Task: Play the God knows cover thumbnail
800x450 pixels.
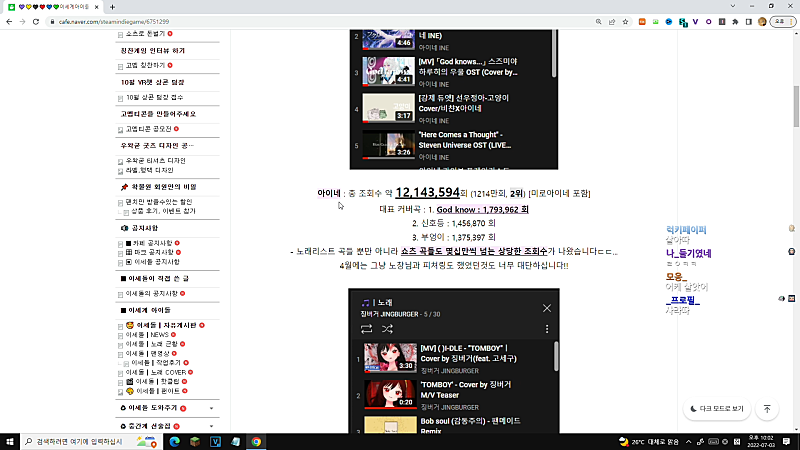Action: pos(388,71)
